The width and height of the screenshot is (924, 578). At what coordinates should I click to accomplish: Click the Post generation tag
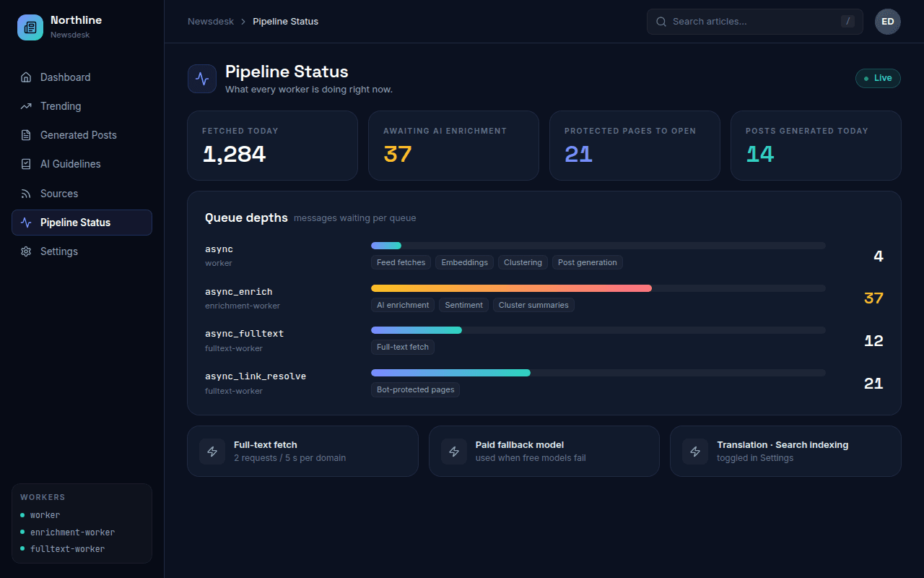588,262
